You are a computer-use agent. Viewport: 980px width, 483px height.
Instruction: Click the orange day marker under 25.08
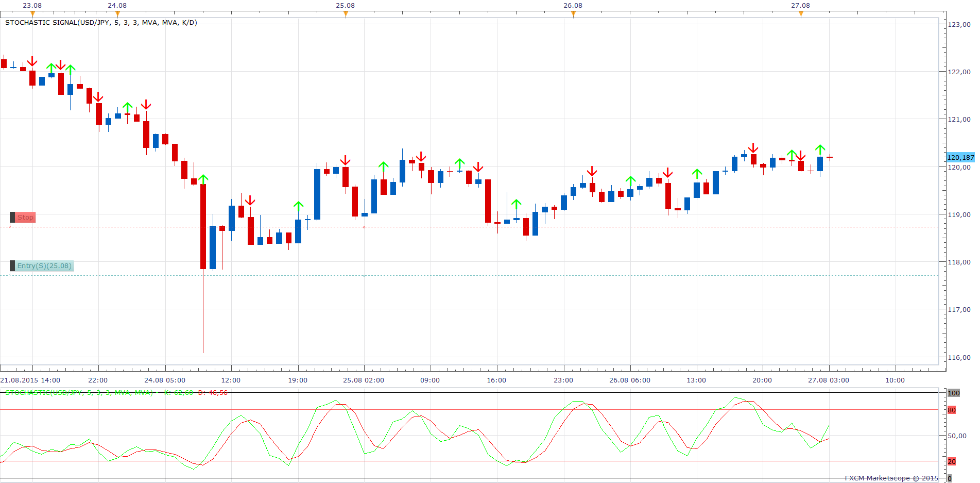(346, 14)
